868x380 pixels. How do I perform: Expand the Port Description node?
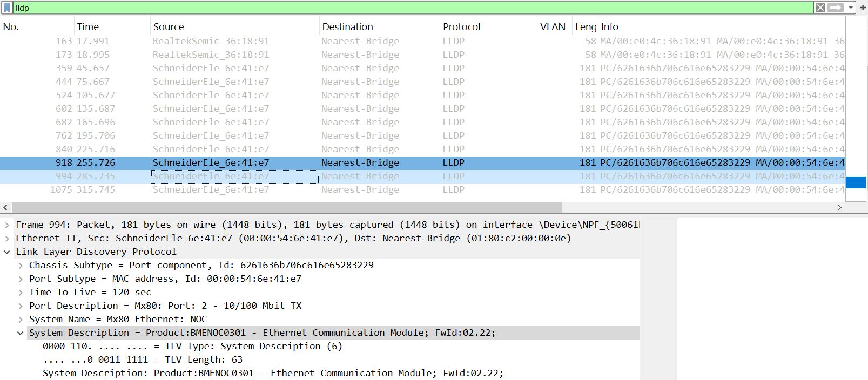pyautogui.click(x=21, y=306)
